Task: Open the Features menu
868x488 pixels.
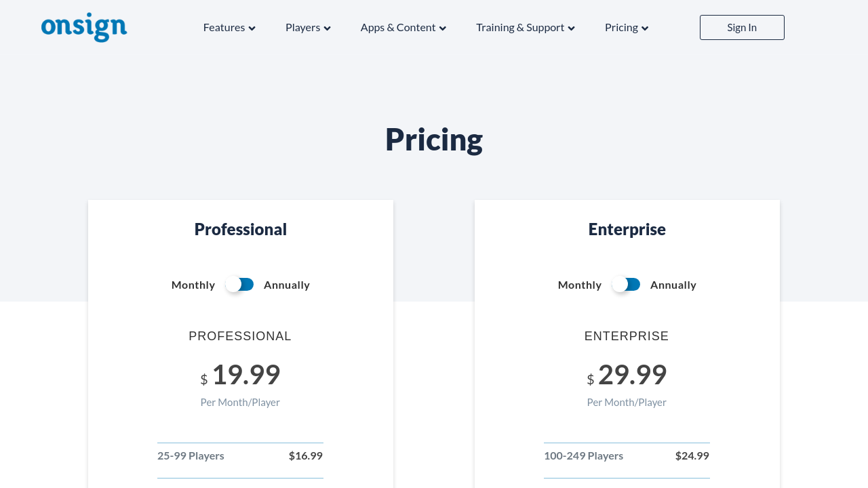Action: tap(224, 27)
